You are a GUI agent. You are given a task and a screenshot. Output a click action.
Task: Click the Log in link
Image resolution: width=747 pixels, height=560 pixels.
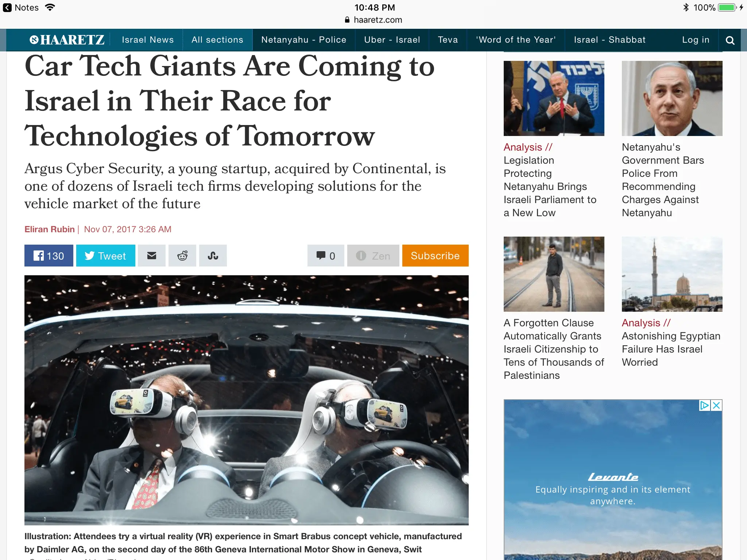pos(696,40)
